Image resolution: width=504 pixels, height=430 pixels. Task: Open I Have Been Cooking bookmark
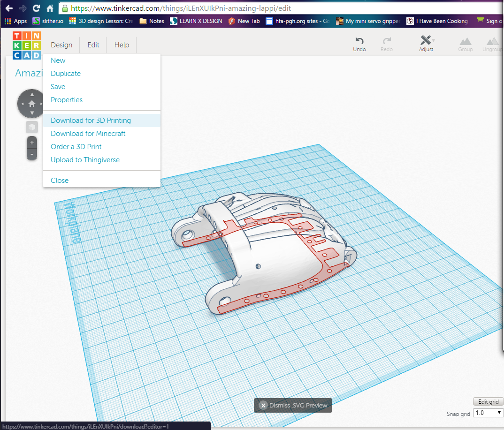437,21
